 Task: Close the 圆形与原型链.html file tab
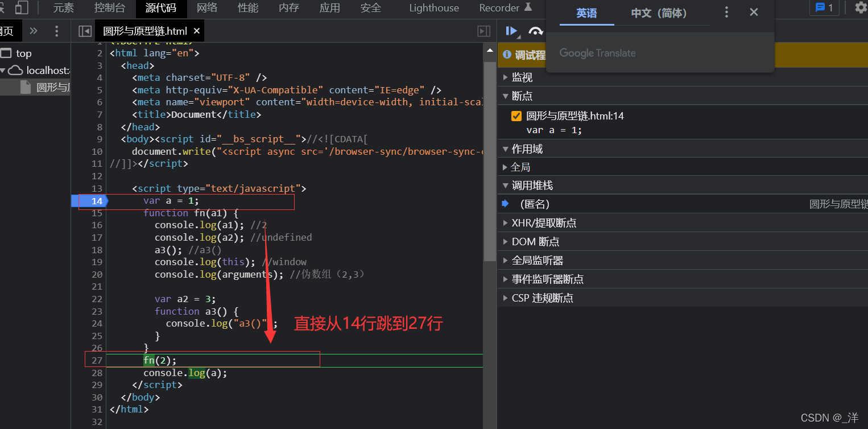point(197,31)
